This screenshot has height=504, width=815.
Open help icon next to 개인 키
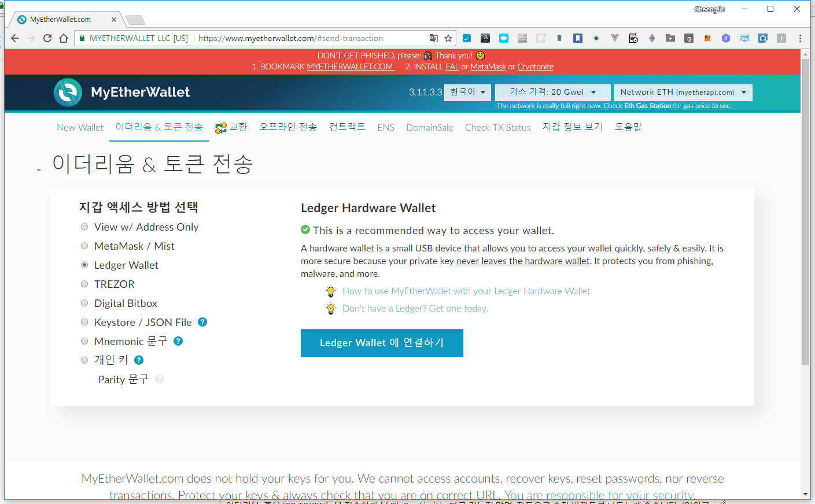pos(139,360)
